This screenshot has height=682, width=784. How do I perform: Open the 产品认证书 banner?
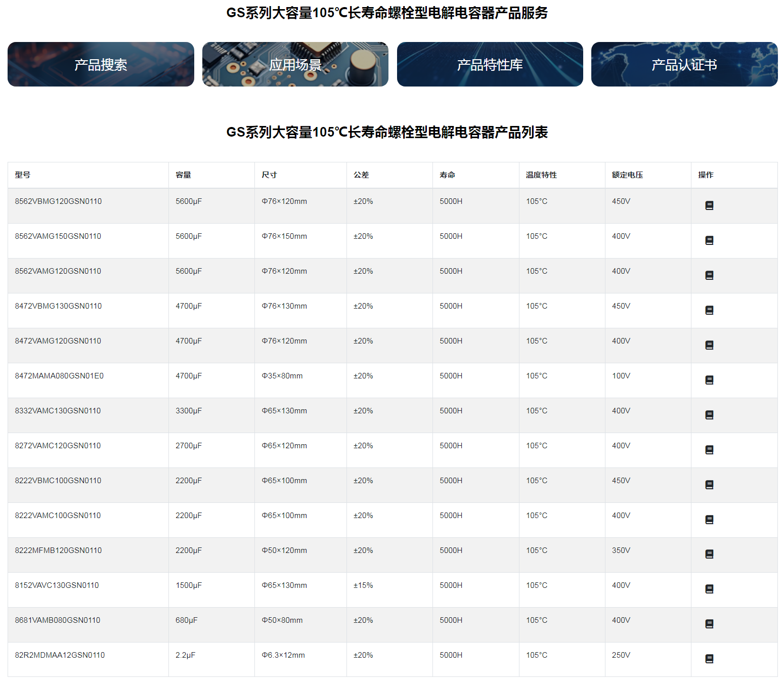click(x=684, y=65)
